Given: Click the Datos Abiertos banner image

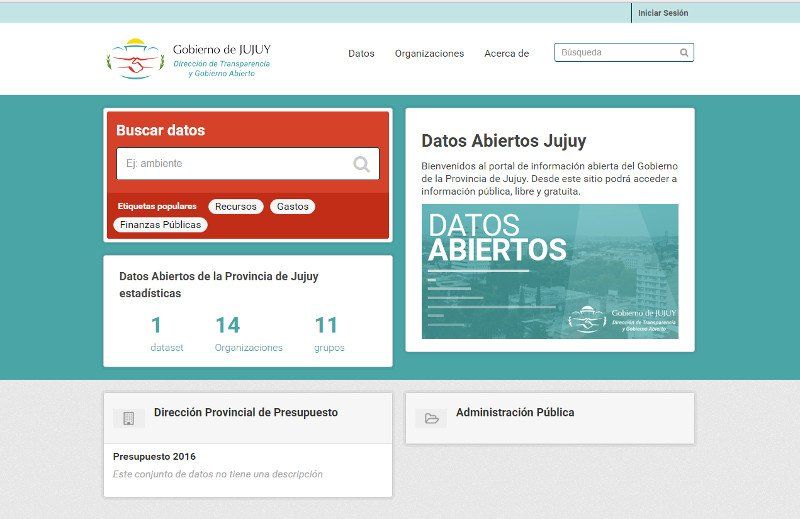Looking at the screenshot, I should (x=549, y=271).
